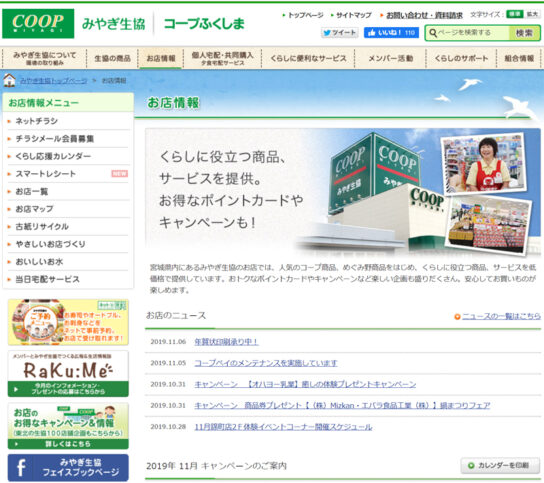The width and height of the screenshot is (544, 483).
Task: Open くらしに便利なサービス nav tab
Action: pos(308,58)
